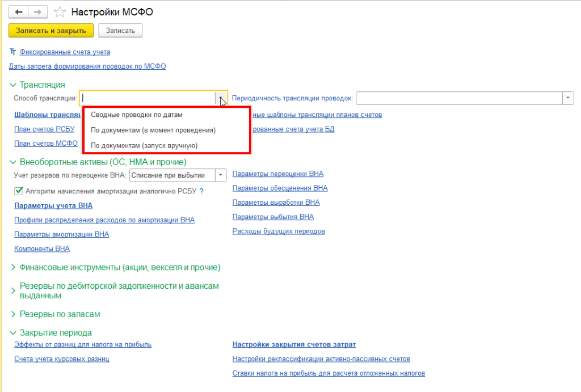This screenshot has width=581, height=392.
Task: Click the forward navigation arrow
Action: pyautogui.click(x=38, y=12)
